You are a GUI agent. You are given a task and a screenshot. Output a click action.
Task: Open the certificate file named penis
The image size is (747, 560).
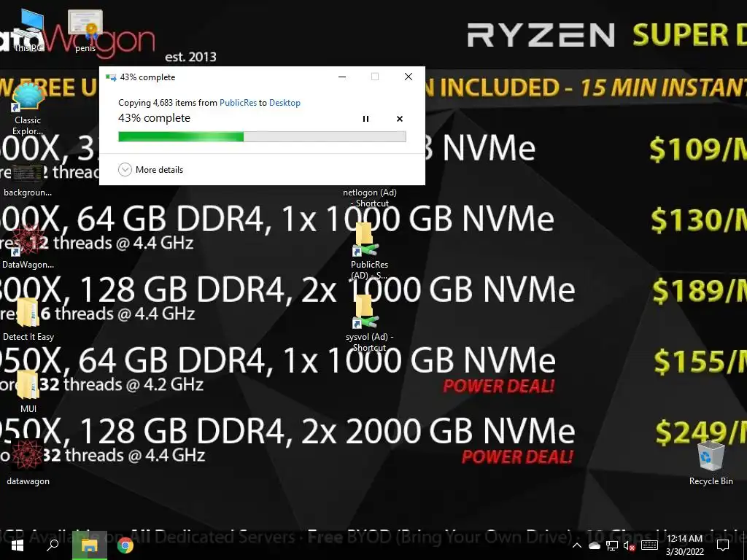[x=85, y=29]
